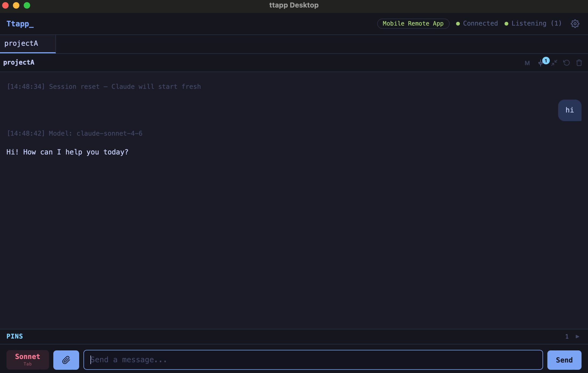Select the projectA tab

point(21,43)
